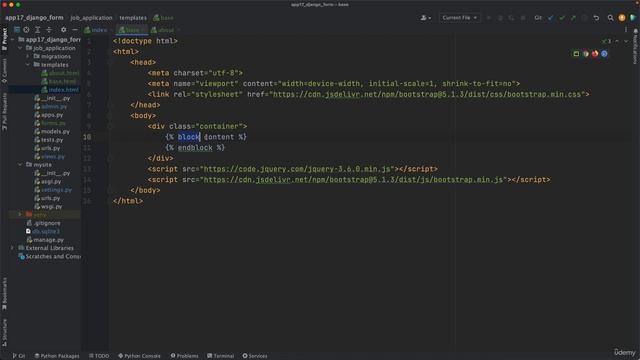This screenshot has width=640, height=360.
Task: Open the Services tool window
Action: pyautogui.click(x=255, y=356)
